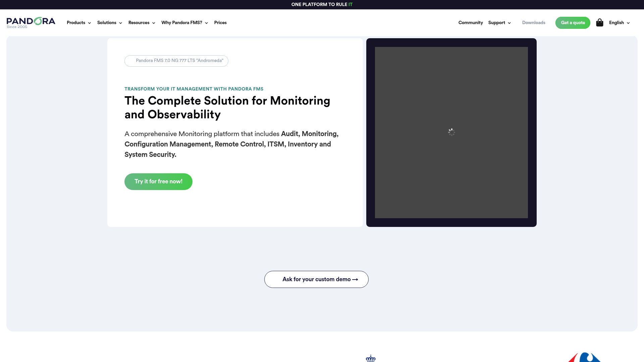The width and height of the screenshot is (644, 362).
Task: Click the loading spinner in tablet preview
Action: click(x=451, y=132)
